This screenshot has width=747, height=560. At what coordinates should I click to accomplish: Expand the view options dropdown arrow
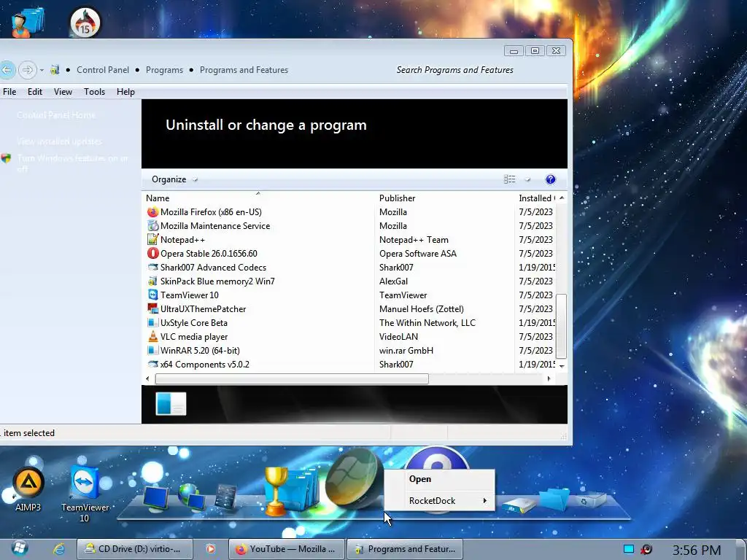(x=528, y=179)
